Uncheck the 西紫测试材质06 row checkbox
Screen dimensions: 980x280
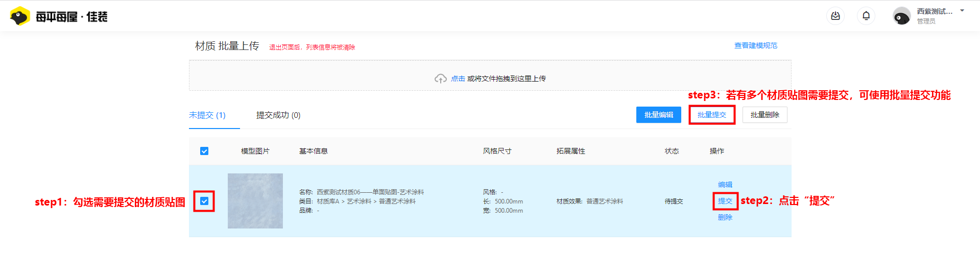click(204, 201)
